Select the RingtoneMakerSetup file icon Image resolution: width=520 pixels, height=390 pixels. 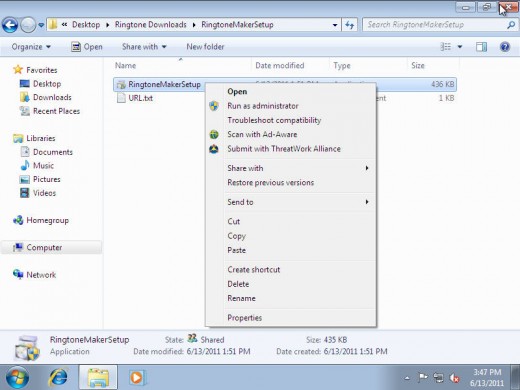121,84
